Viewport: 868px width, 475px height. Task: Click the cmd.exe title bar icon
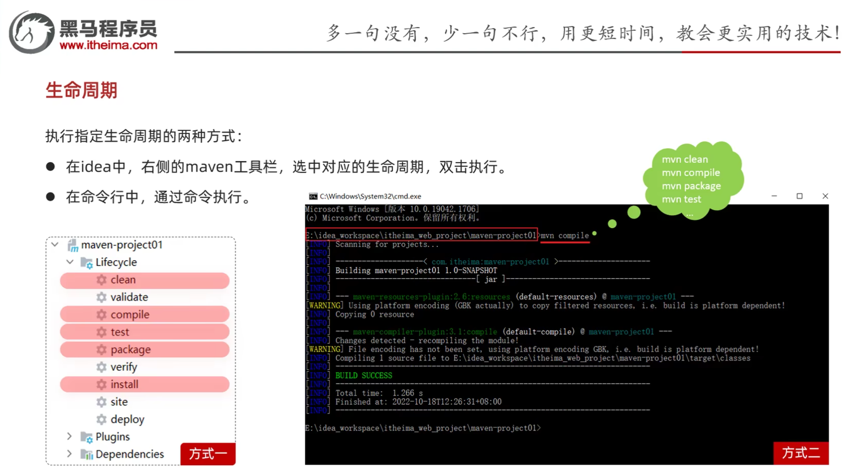tap(313, 197)
